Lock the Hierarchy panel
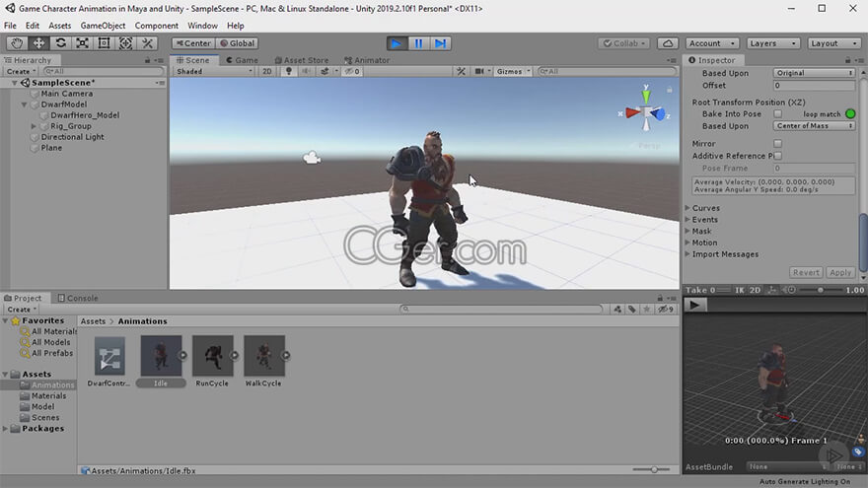 point(147,60)
